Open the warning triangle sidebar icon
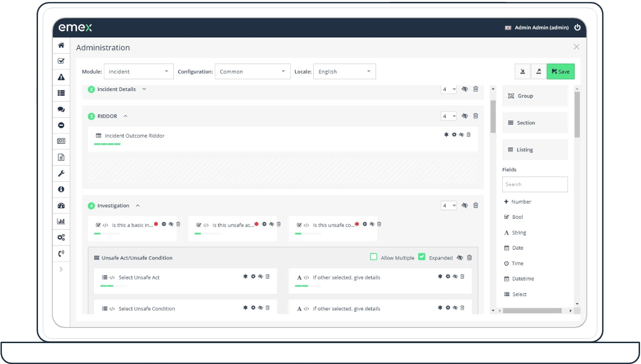Image resolution: width=641 pixels, height=364 pixels. pyautogui.click(x=61, y=77)
